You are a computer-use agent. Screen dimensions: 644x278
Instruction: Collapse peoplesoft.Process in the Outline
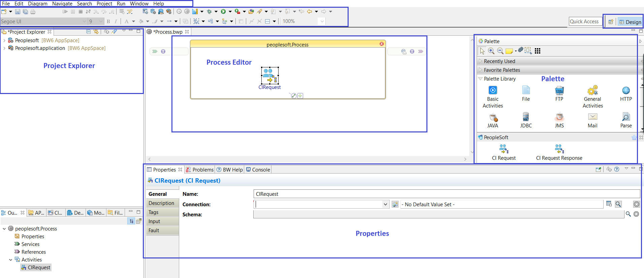tap(4, 229)
